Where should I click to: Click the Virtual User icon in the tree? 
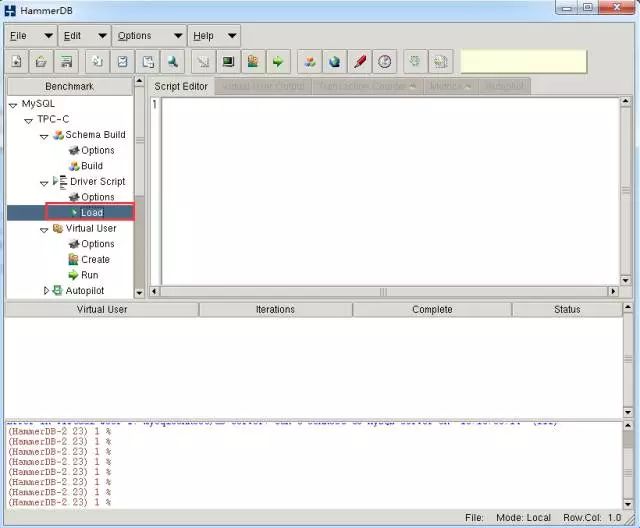[58, 229]
